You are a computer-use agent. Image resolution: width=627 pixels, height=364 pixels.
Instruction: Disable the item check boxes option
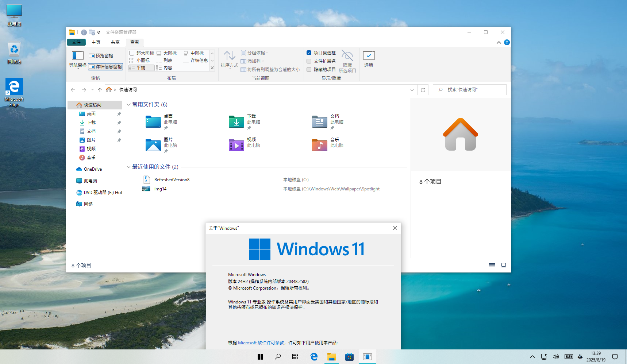(309, 53)
